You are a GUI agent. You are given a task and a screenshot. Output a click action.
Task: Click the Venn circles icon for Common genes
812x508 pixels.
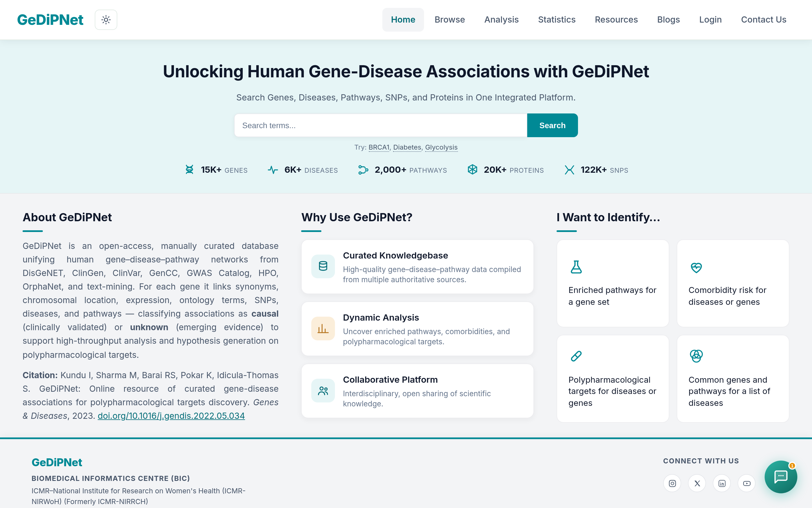(x=696, y=356)
